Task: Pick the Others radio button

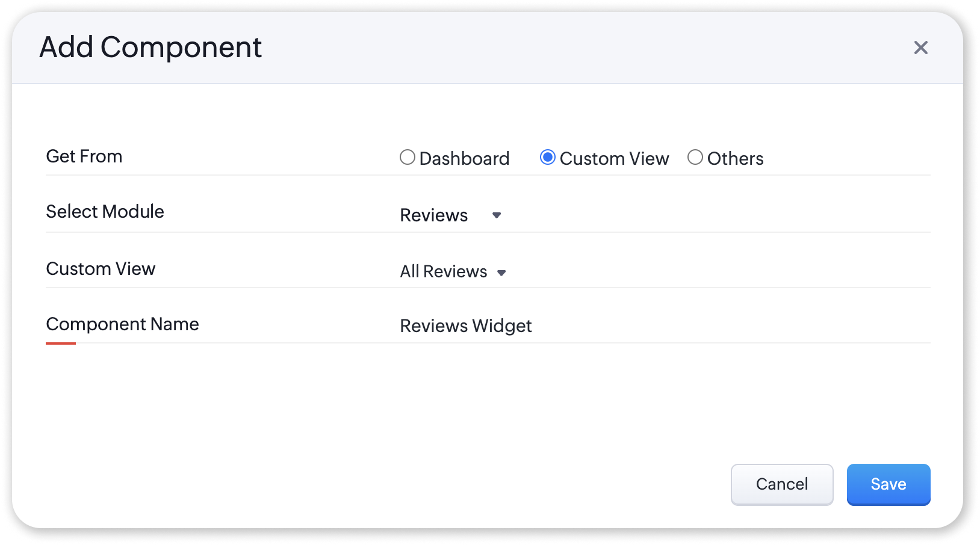Action: 695,158
